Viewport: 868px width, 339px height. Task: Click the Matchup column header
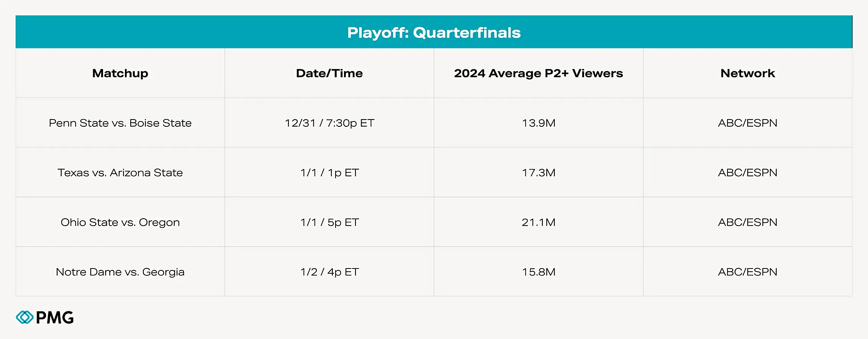[x=120, y=73]
